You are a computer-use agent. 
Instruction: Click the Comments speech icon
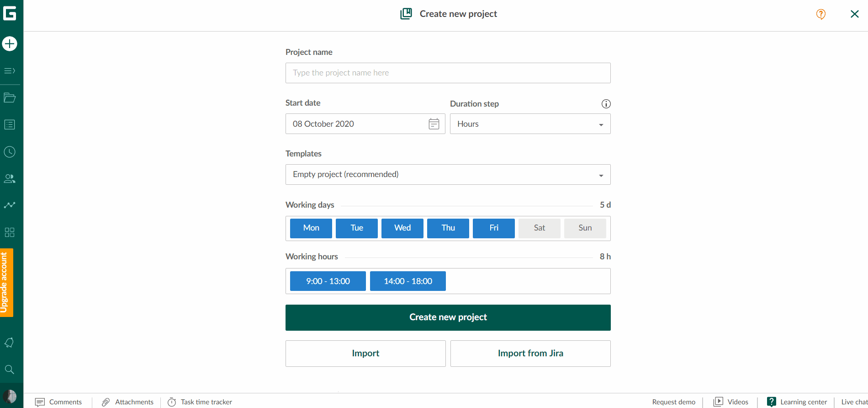40,402
